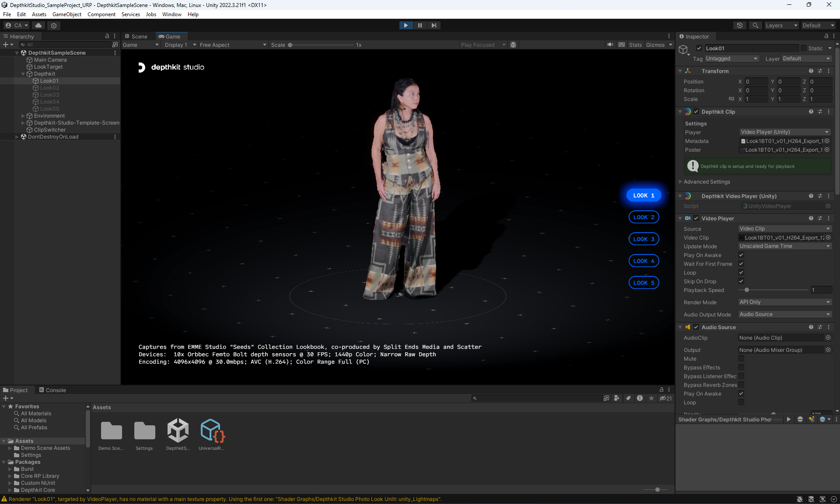This screenshot has height=504, width=840.
Task: Mute audio in Game view
Action: [610, 45]
